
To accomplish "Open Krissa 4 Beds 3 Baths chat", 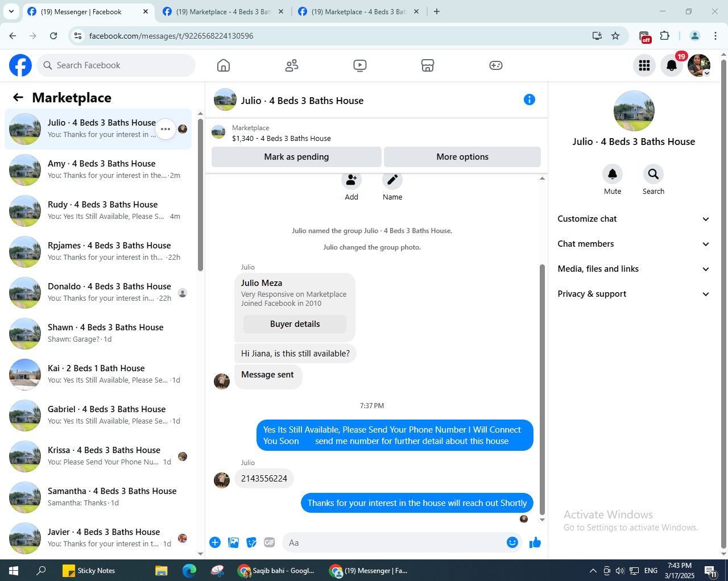I will pos(98,457).
